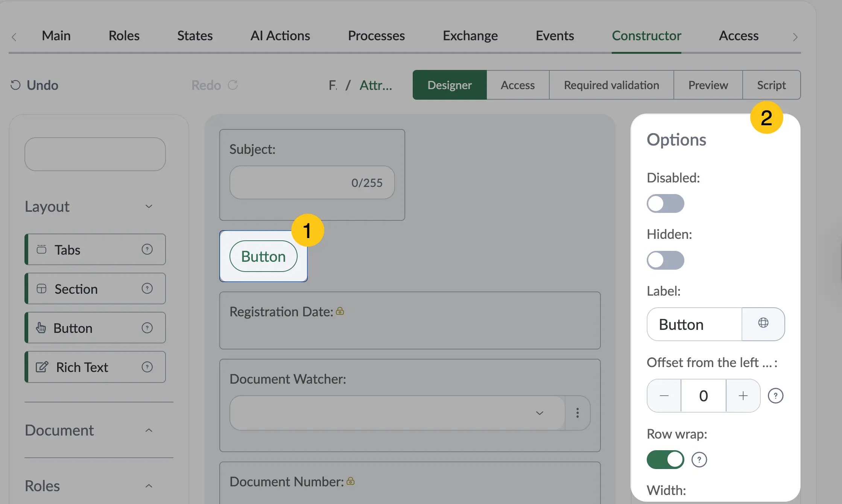Click the help icon next to Row wrap
The width and height of the screenshot is (842, 504).
pyautogui.click(x=699, y=460)
